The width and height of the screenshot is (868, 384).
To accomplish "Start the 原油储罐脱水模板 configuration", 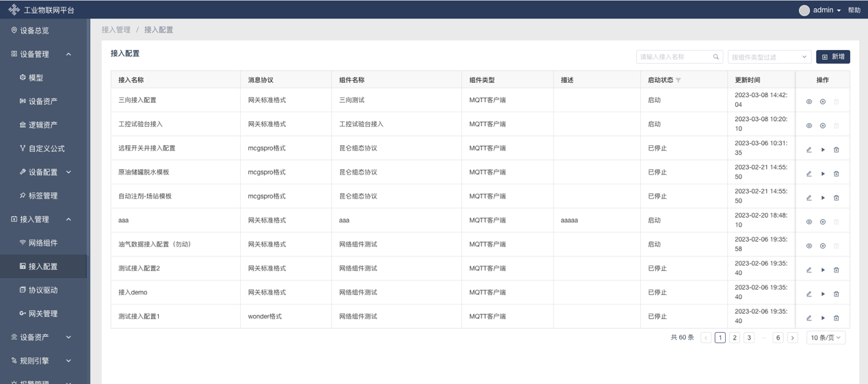I will 823,174.
